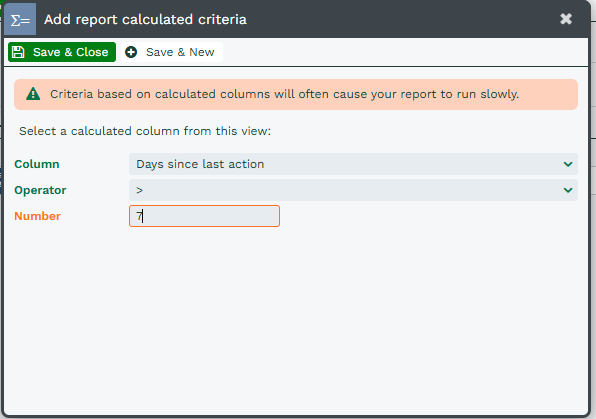Image resolution: width=596 pixels, height=419 pixels.
Task: Expand the Operator dropdown chevron
Action: [x=568, y=190]
